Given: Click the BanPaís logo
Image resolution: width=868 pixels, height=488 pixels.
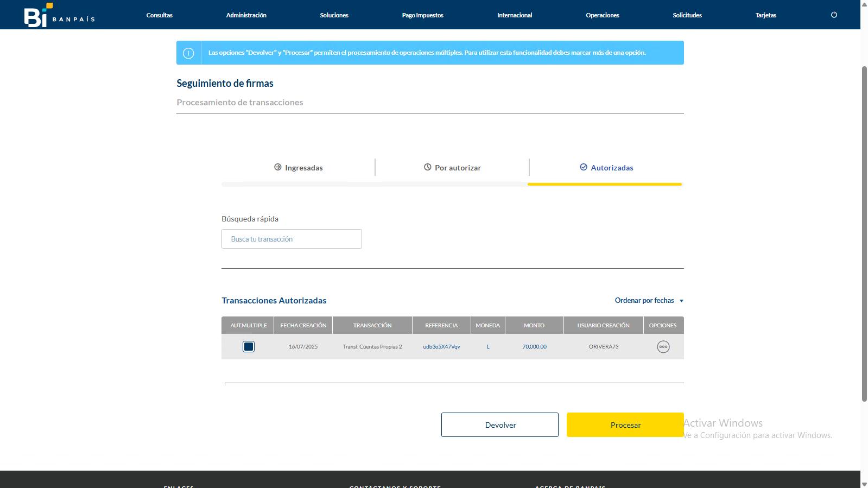Looking at the screenshot, I should pos(59,15).
